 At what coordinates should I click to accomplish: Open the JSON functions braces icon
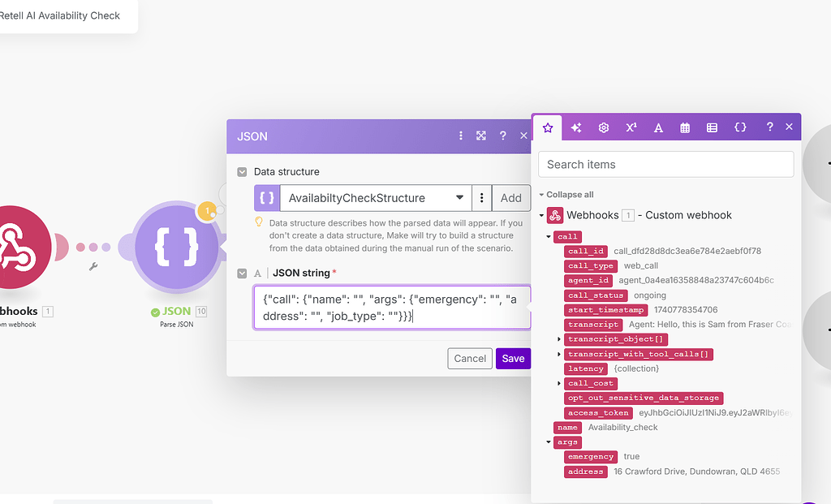(739, 127)
